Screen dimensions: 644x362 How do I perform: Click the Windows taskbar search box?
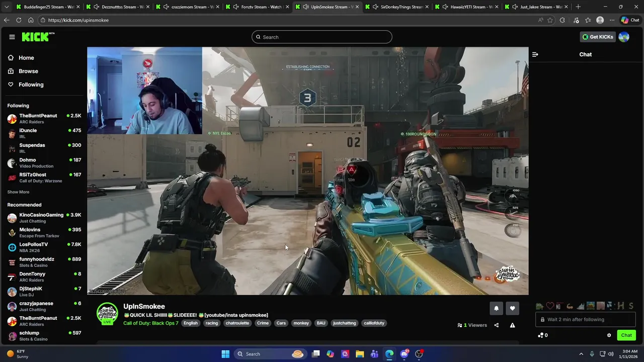point(269,354)
